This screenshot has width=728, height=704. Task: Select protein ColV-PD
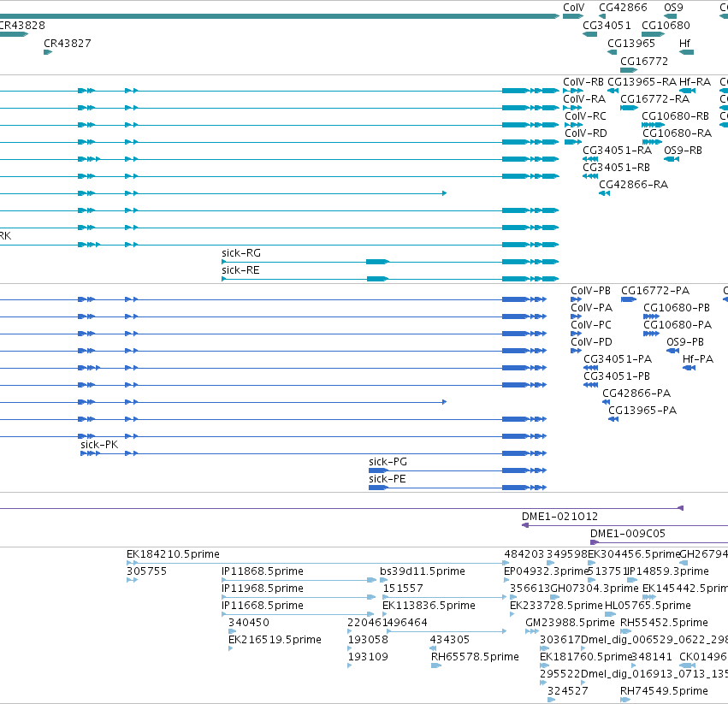591,343
